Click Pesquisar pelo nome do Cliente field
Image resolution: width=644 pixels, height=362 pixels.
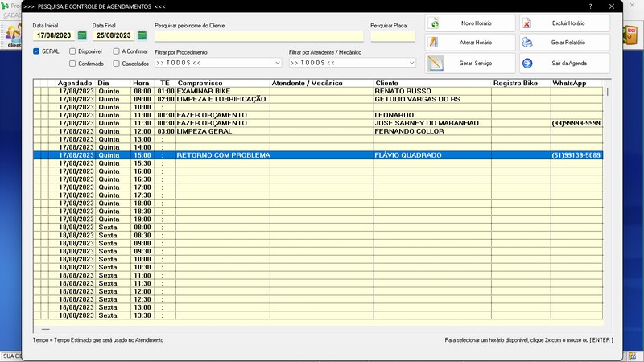[259, 36]
